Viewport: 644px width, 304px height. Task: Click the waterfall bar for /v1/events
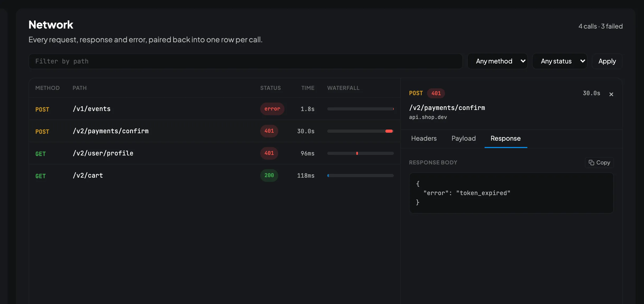point(361,109)
